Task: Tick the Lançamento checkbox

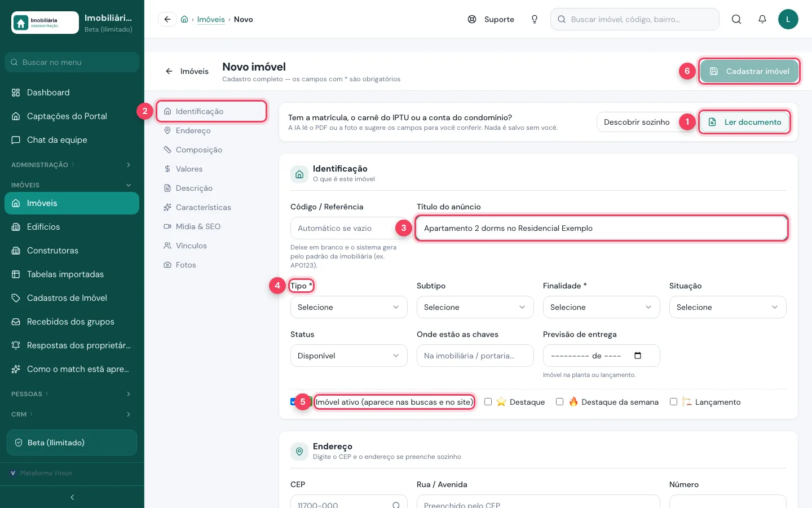Action: click(673, 402)
